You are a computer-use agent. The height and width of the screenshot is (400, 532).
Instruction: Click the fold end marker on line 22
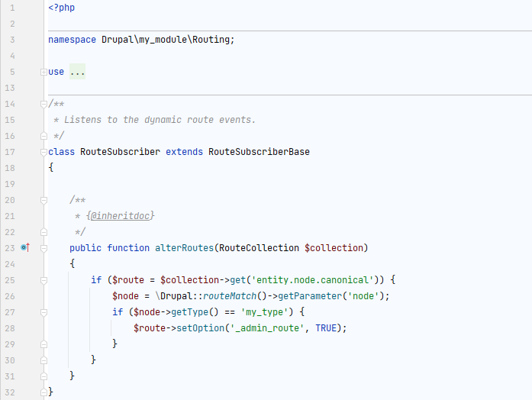coord(44,232)
